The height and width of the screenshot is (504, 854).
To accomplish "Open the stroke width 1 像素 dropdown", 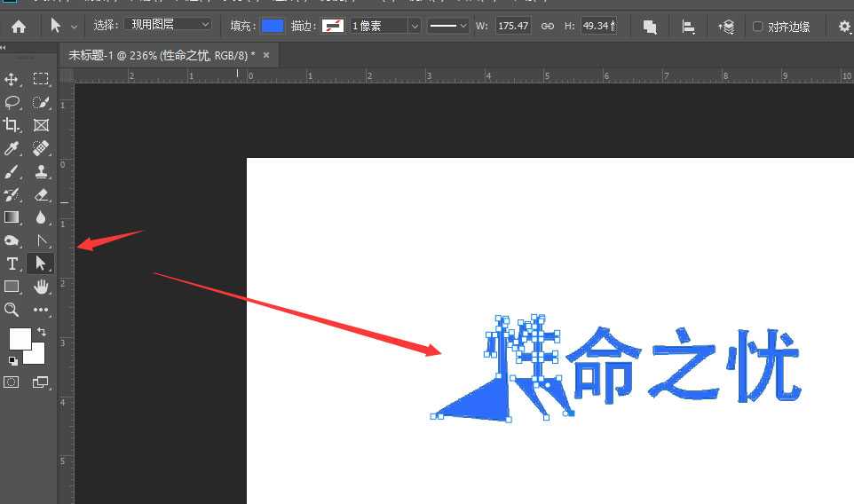I will pyautogui.click(x=385, y=27).
